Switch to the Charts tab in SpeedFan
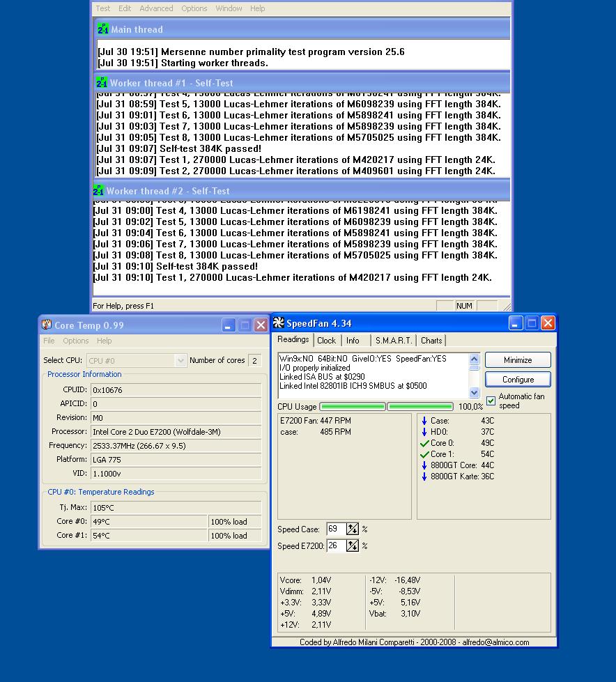This screenshot has width=616, height=682. tap(431, 341)
